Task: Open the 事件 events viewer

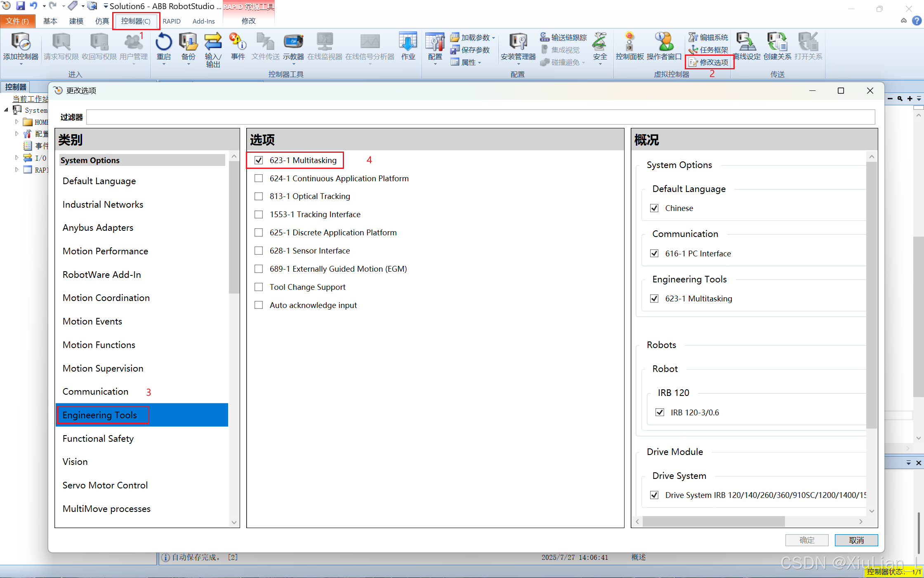Action: pos(238,47)
